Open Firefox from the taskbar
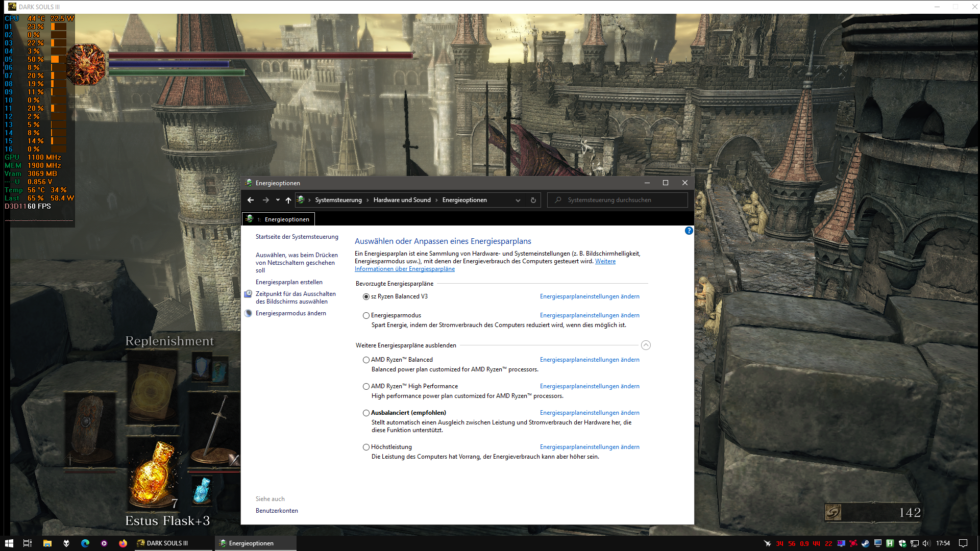The image size is (980, 551). (x=123, y=543)
